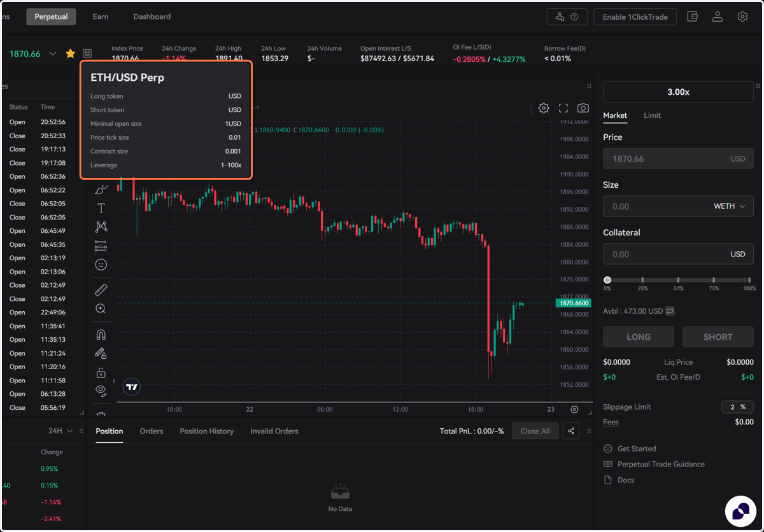Click the 0.95% change value
Screen dimensions: 764x532
click(x=49, y=469)
